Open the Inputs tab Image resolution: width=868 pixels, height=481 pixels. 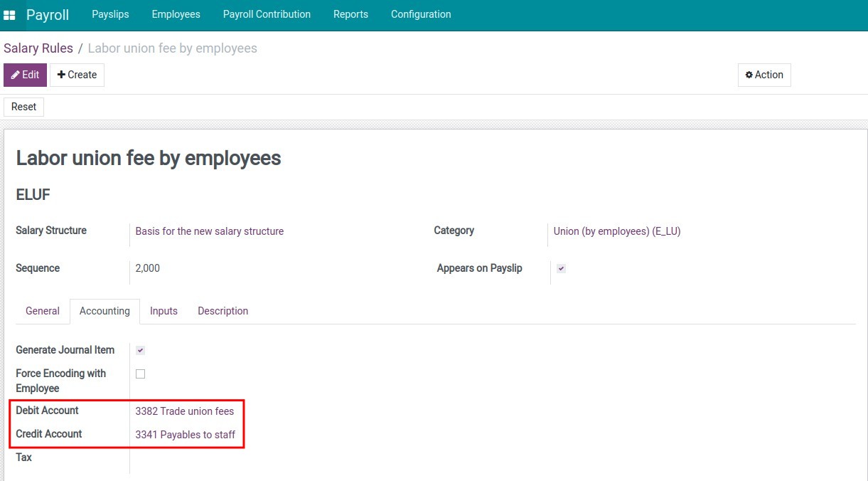(164, 311)
